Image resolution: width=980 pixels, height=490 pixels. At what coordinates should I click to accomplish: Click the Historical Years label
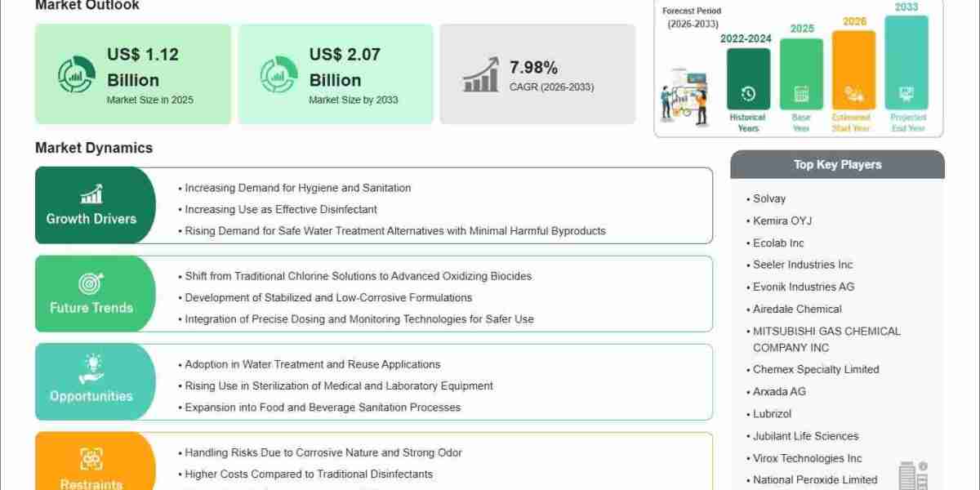748,122
